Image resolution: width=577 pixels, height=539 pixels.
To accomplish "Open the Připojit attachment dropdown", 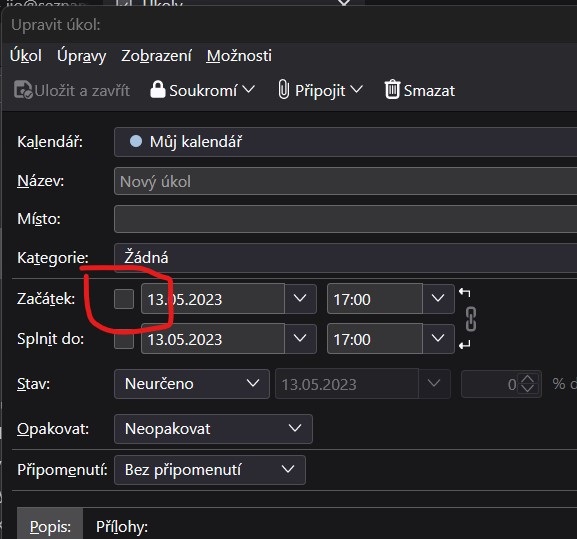I will pyautogui.click(x=320, y=90).
